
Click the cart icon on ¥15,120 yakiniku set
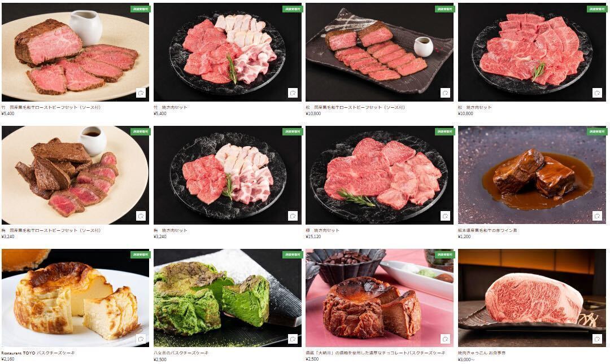pyautogui.click(x=445, y=216)
